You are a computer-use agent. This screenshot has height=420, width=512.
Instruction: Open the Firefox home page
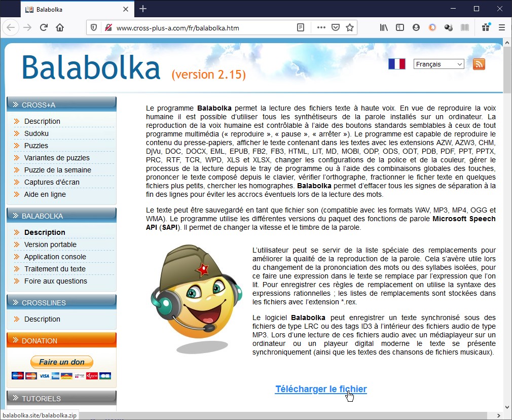[x=60, y=27]
